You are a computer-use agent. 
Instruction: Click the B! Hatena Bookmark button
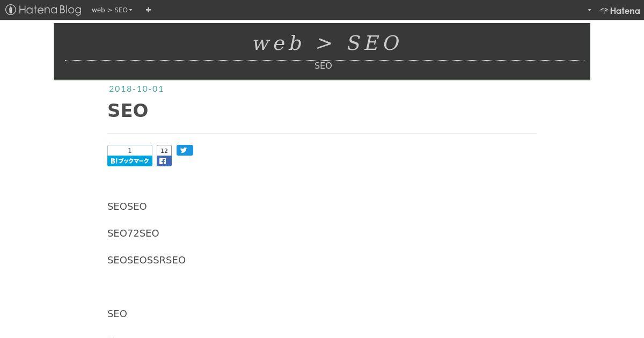pyautogui.click(x=130, y=161)
